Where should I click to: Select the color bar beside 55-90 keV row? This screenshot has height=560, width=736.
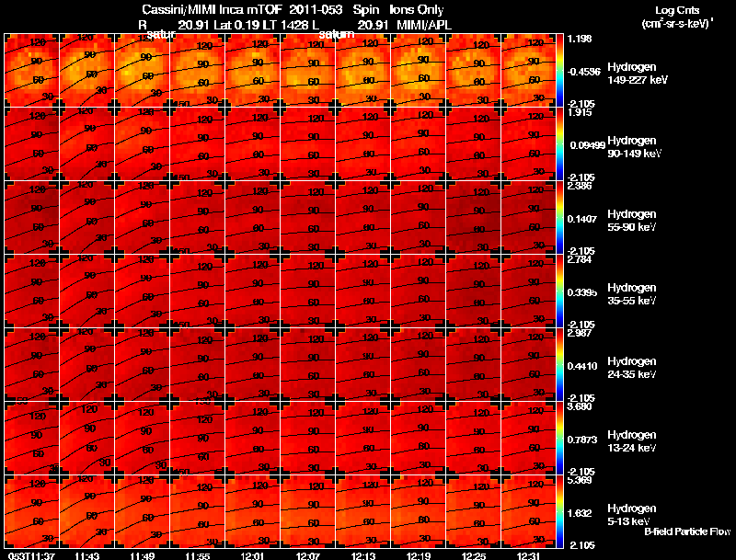[559, 218]
